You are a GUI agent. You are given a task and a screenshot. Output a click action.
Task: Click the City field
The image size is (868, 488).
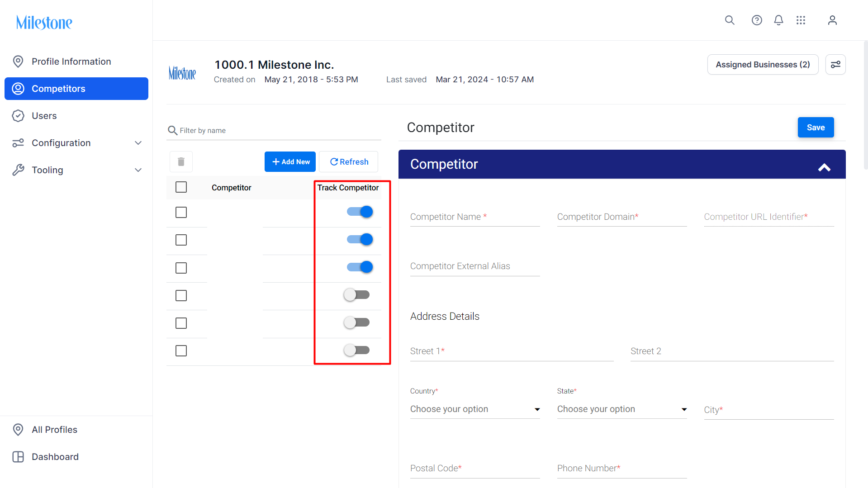click(x=769, y=410)
